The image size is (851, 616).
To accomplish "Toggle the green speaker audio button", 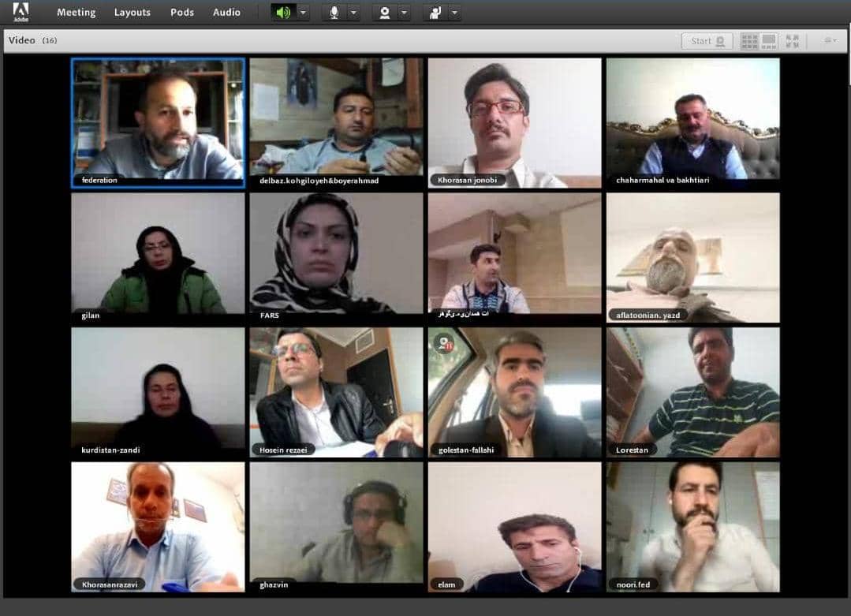I will click(283, 13).
